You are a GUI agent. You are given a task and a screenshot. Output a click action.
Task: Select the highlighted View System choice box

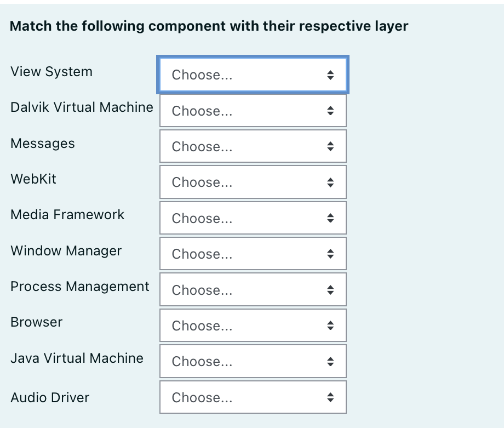coord(252,75)
